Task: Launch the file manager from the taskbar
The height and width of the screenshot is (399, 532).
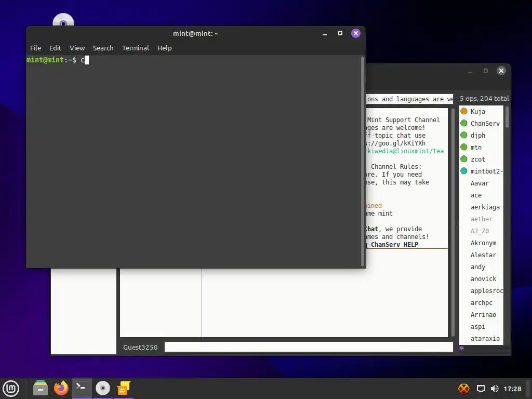Action: pos(41,388)
